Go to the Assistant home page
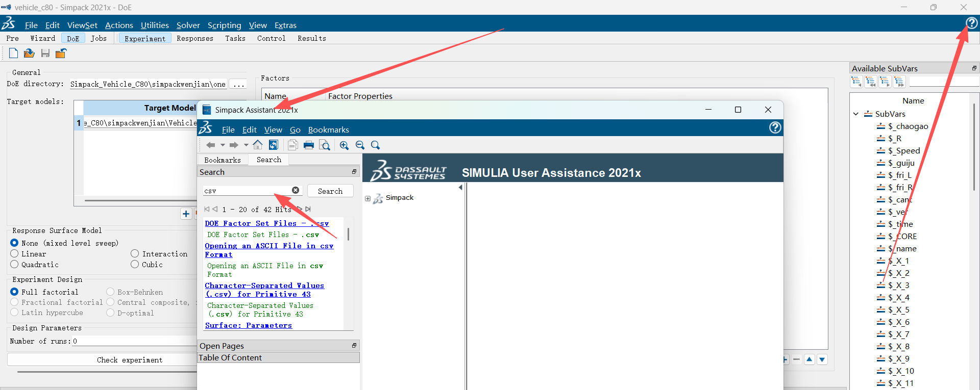 (x=258, y=145)
